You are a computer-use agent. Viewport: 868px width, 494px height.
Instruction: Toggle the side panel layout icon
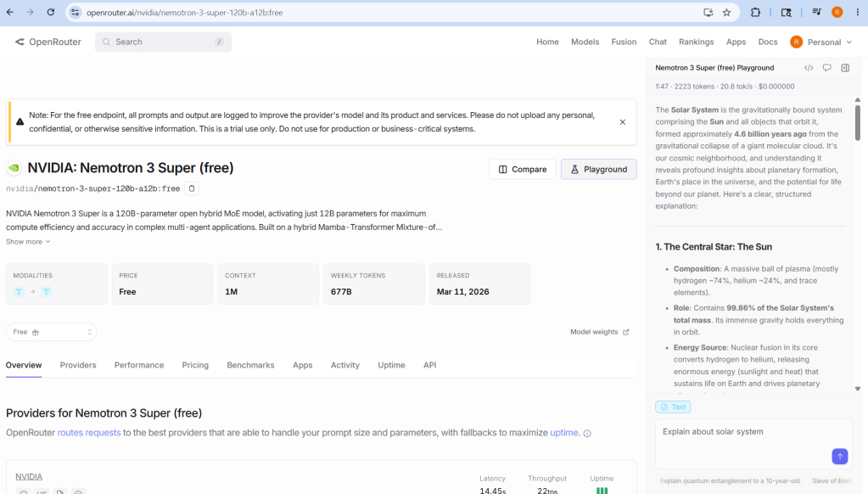pos(845,68)
